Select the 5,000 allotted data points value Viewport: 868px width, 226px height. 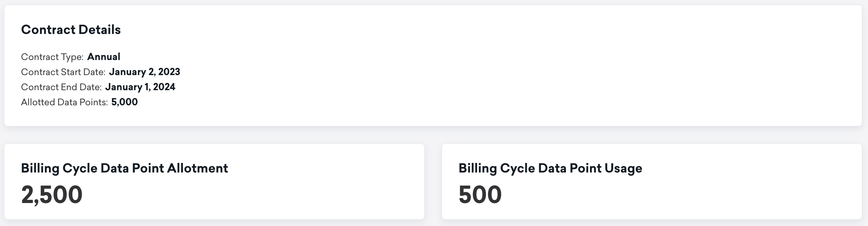tap(124, 102)
